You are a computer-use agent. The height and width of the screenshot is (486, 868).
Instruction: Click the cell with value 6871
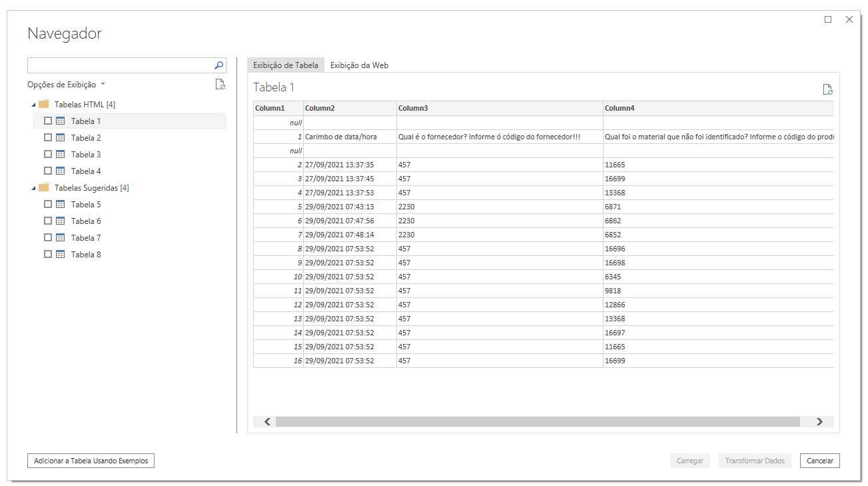718,207
